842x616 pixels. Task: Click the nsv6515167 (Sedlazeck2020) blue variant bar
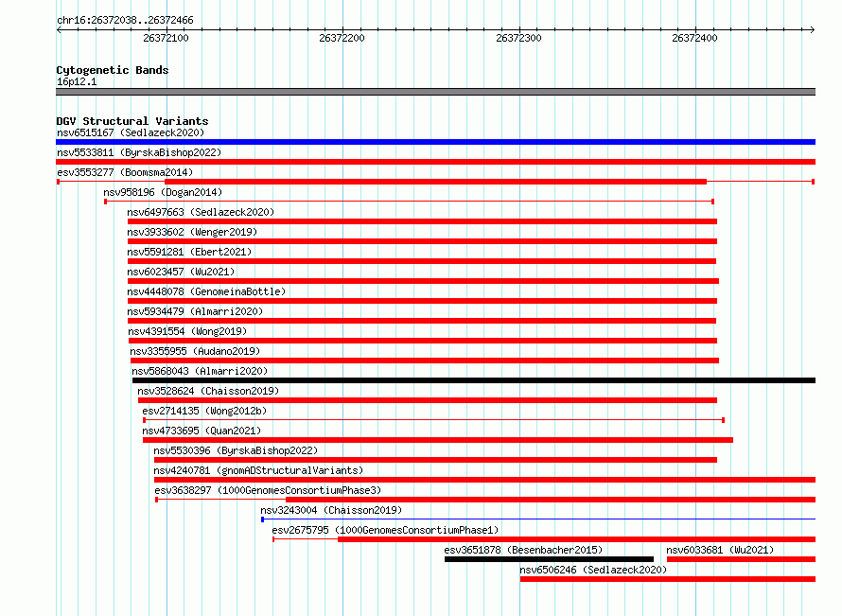point(435,142)
